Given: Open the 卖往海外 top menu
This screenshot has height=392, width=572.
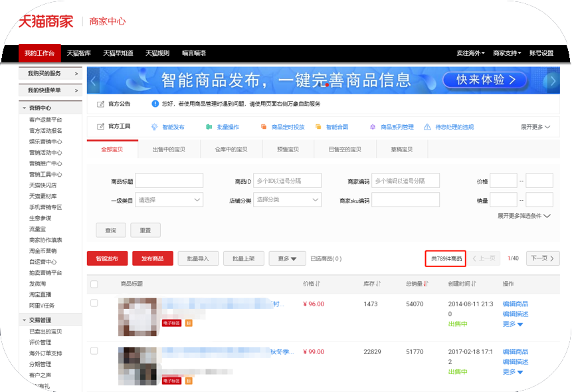Looking at the screenshot, I should [470, 53].
